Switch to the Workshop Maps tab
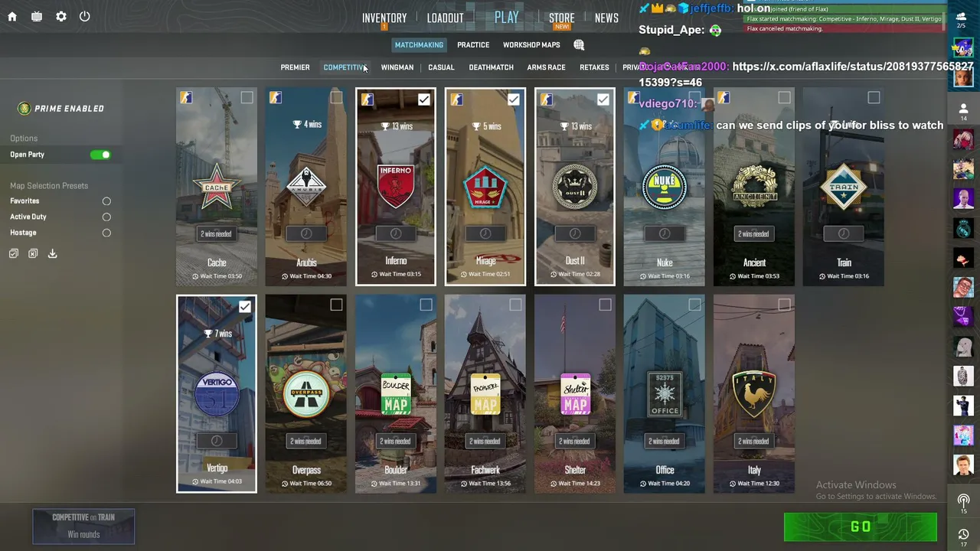The width and height of the screenshot is (980, 551). tap(531, 45)
